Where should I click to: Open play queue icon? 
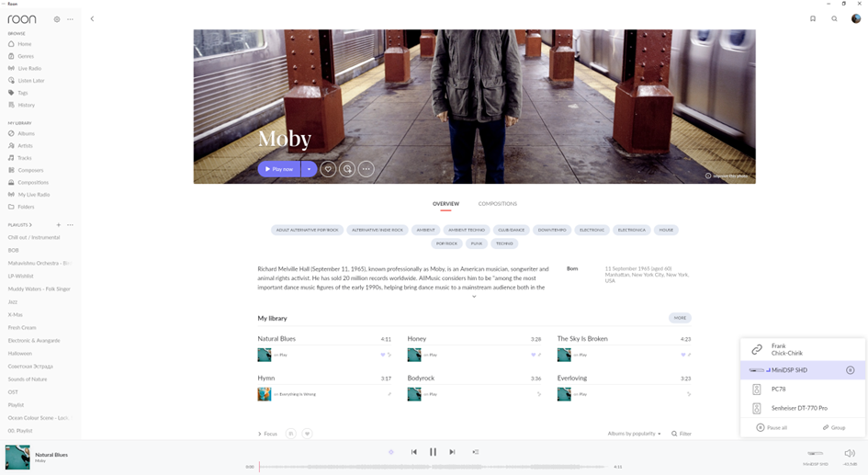click(475, 452)
